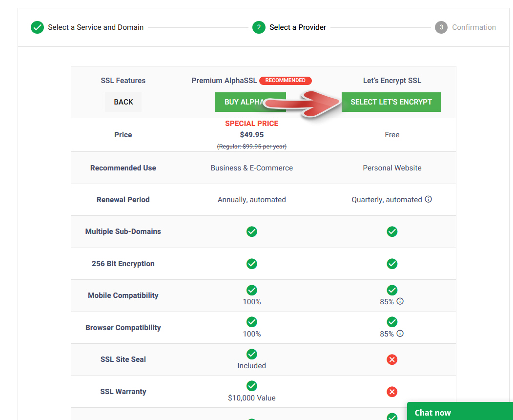Click the BACK button
Viewport: 513px width, 420px height.
coord(123,102)
